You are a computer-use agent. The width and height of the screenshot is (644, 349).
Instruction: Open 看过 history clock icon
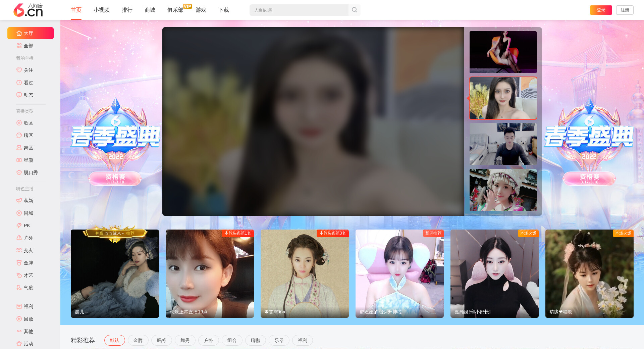[x=19, y=83]
